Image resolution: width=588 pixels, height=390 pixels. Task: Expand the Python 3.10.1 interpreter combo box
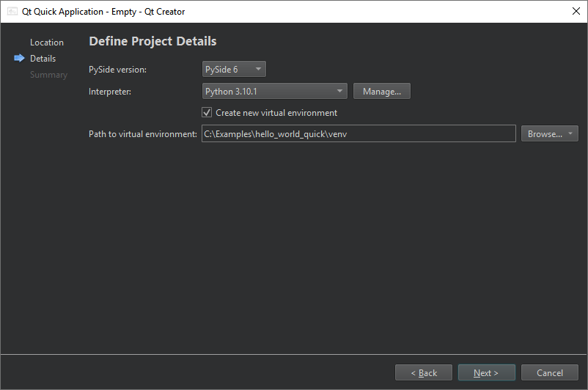[x=274, y=92]
